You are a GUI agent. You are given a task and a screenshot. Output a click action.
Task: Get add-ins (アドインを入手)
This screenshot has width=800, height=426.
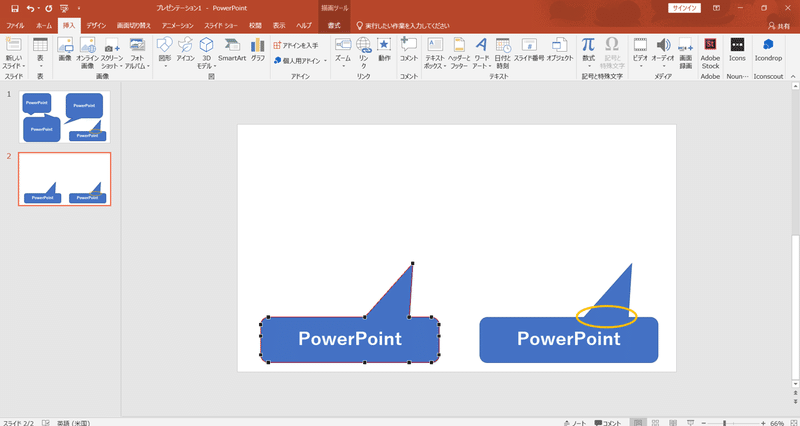coord(295,45)
